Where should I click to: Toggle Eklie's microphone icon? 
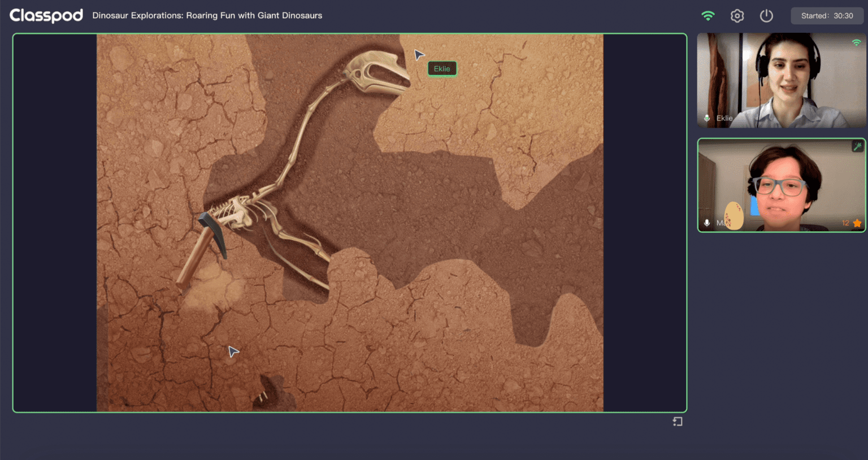click(707, 118)
